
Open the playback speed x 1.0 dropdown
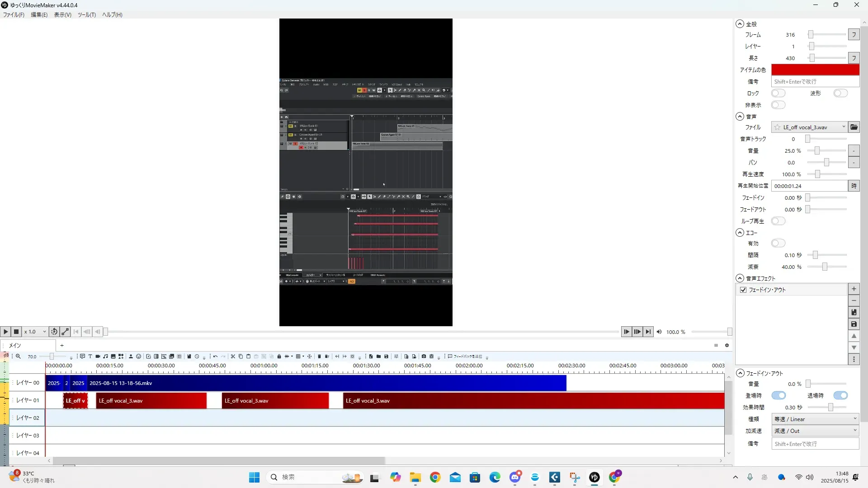[35, 332]
